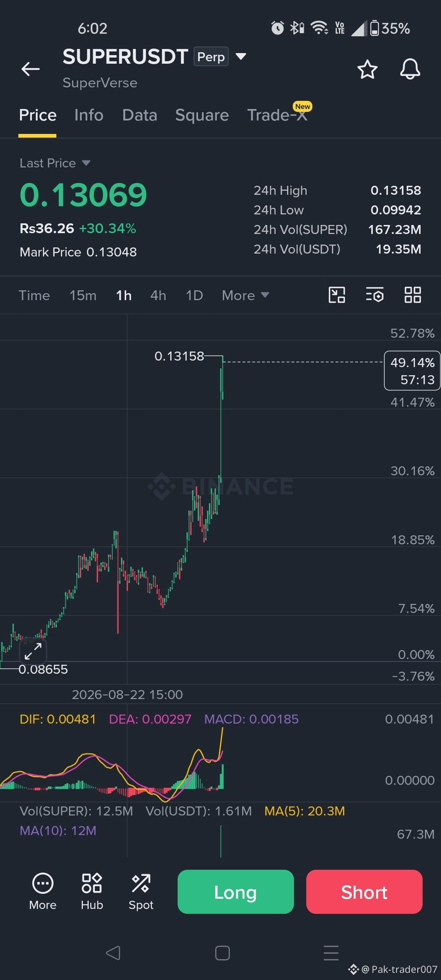441x980 pixels.
Task: Open price alert bell icon
Action: (410, 69)
